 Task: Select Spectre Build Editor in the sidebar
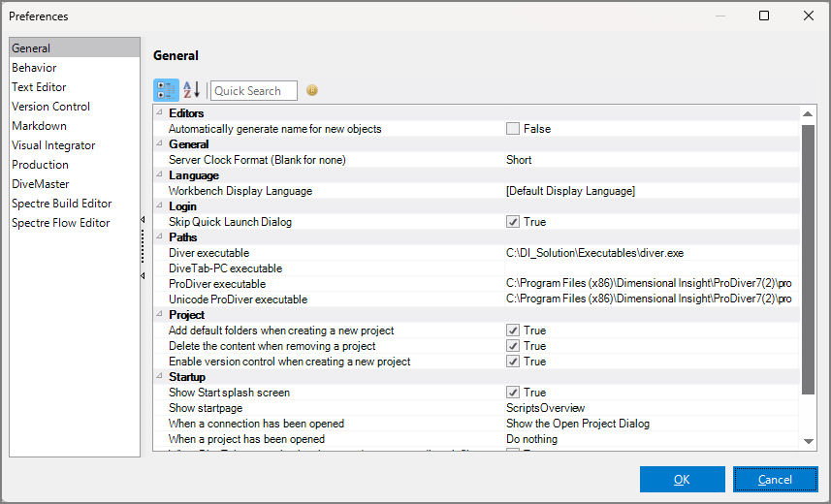[61, 204]
